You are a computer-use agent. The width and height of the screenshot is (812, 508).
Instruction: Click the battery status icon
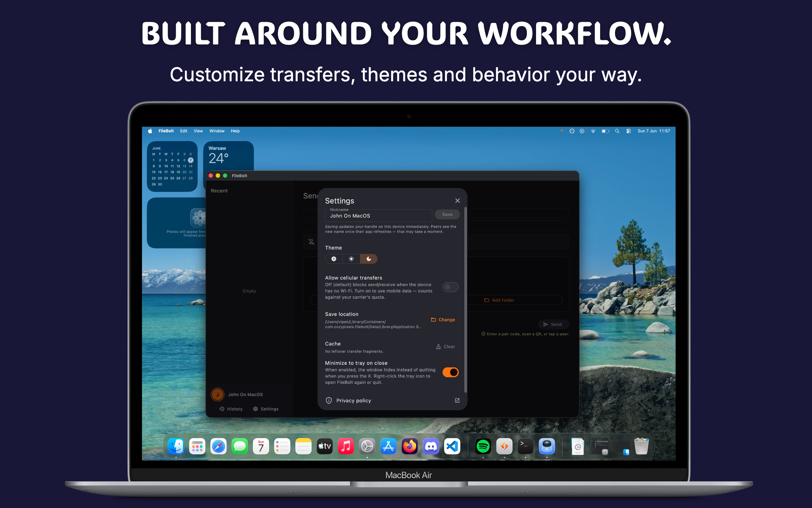[605, 131]
